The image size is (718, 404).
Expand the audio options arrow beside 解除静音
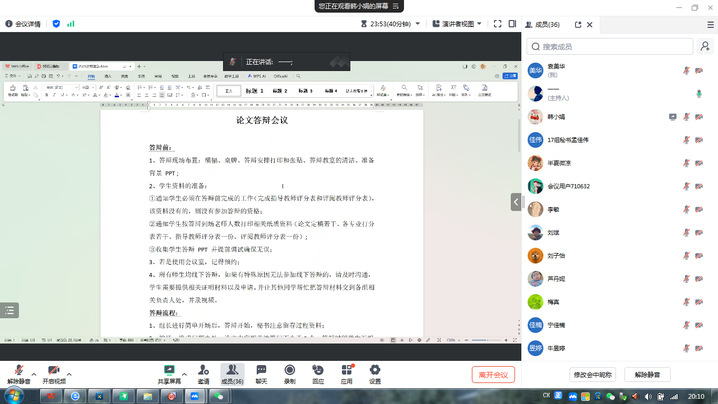(x=37, y=367)
